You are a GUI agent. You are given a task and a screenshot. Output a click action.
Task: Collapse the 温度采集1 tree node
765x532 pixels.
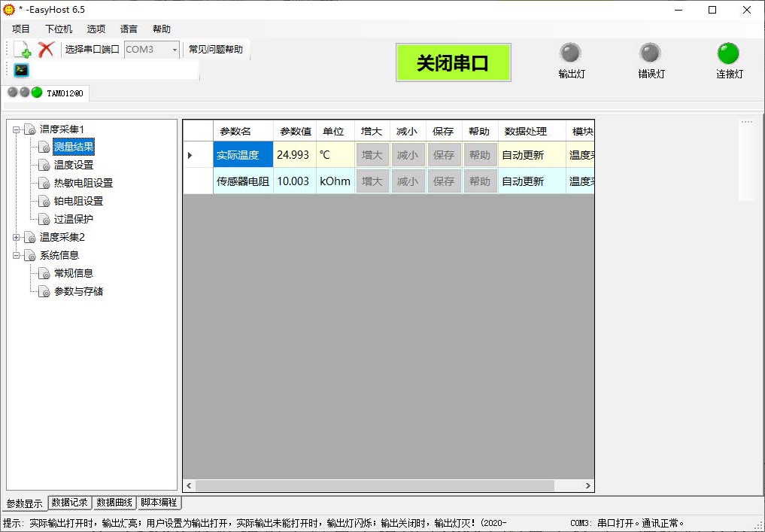click(x=17, y=129)
